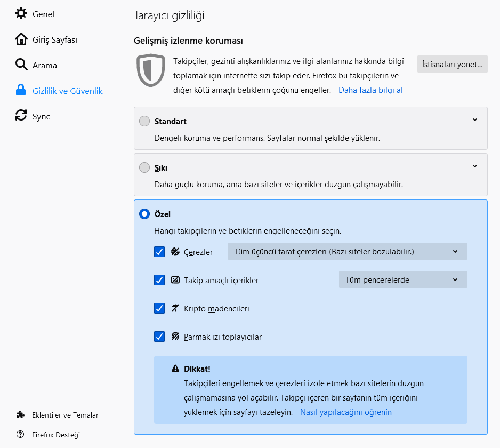500x448 pixels.
Task: Open the Daha fazla bilgi al link
Action: 370,90
